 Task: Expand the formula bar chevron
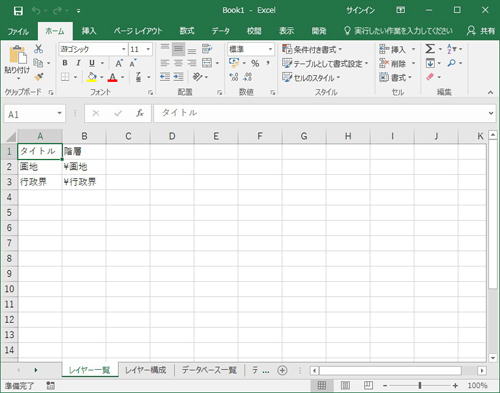pos(491,113)
